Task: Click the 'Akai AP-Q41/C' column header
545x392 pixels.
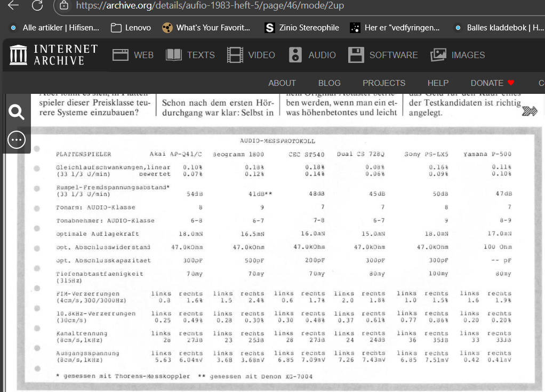Action: click(175, 154)
